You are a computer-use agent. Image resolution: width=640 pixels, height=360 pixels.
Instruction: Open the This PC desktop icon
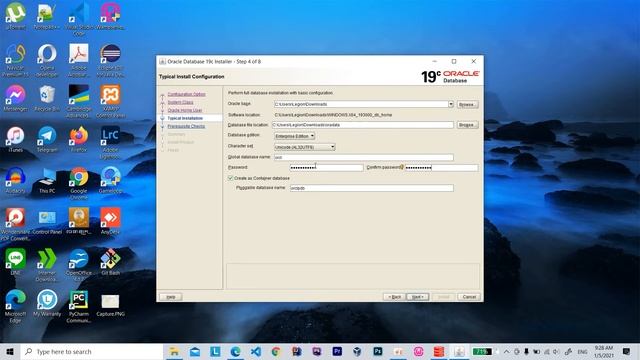click(x=47, y=180)
